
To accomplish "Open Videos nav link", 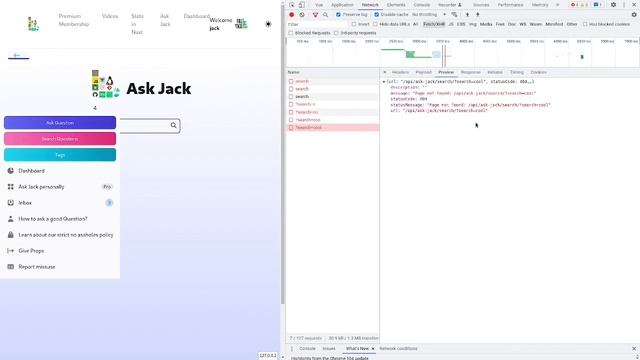I will point(110,16).
